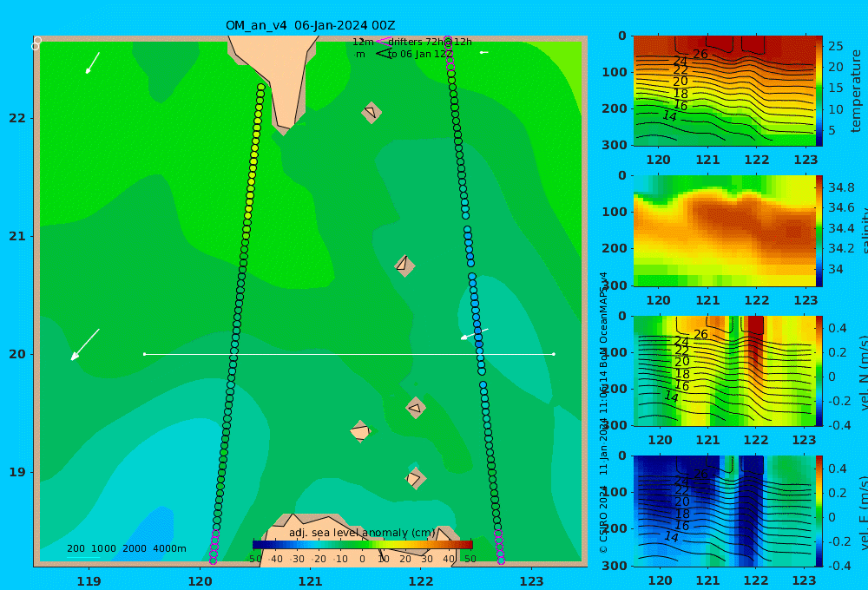This screenshot has width=868, height=590.
Task: Click the 'to 06 Jan 12Z' legend text
Action: (421, 55)
